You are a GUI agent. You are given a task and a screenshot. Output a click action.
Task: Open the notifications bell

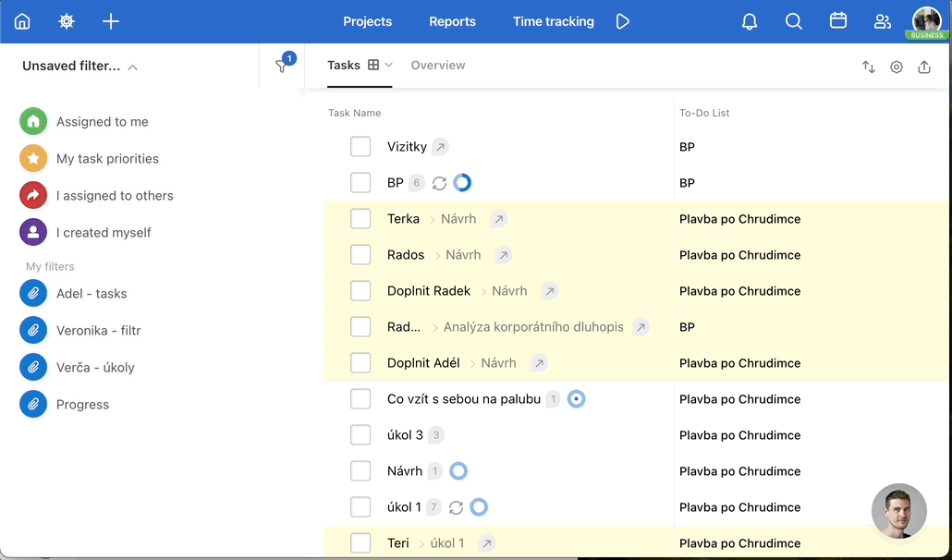pyautogui.click(x=750, y=22)
